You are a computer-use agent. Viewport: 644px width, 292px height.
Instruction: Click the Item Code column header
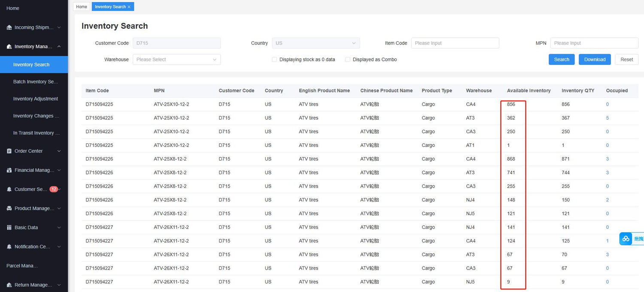point(97,91)
